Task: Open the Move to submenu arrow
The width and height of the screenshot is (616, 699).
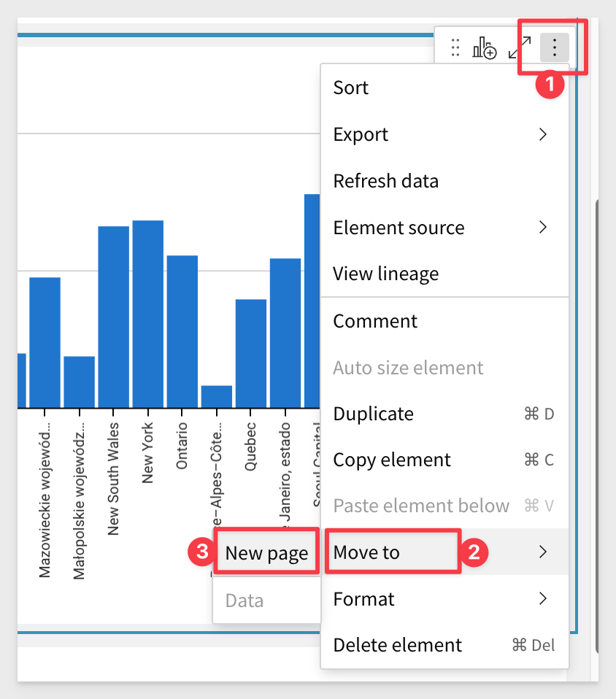Action: [542, 552]
